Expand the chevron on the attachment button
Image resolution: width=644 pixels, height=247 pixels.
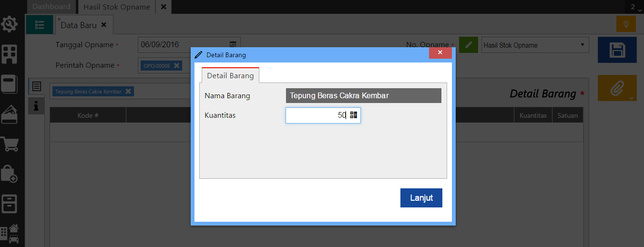click(x=632, y=98)
